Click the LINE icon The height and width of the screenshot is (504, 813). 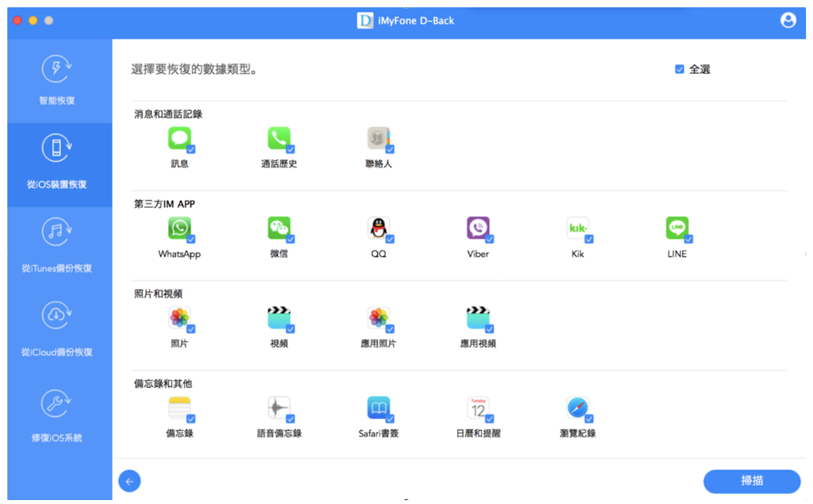coord(677,228)
